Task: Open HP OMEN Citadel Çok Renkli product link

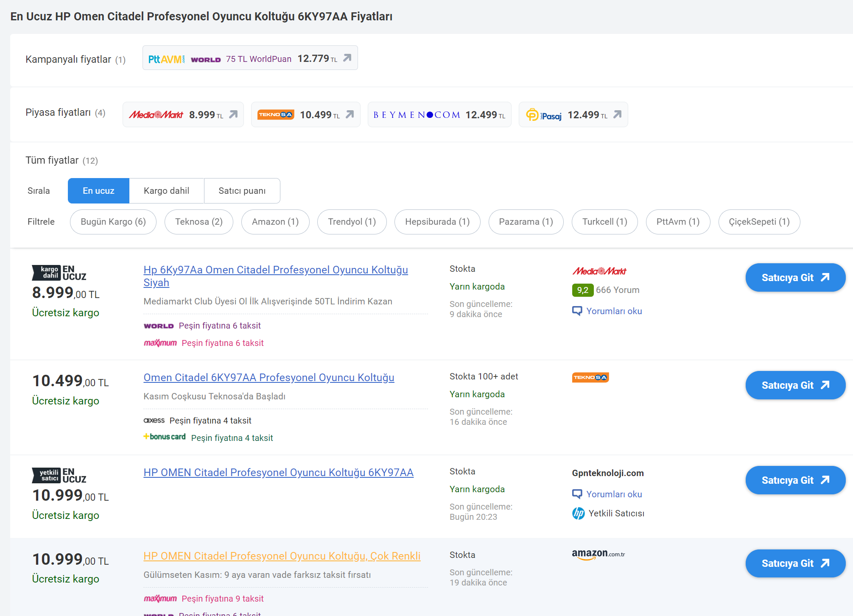Action: coord(282,556)
